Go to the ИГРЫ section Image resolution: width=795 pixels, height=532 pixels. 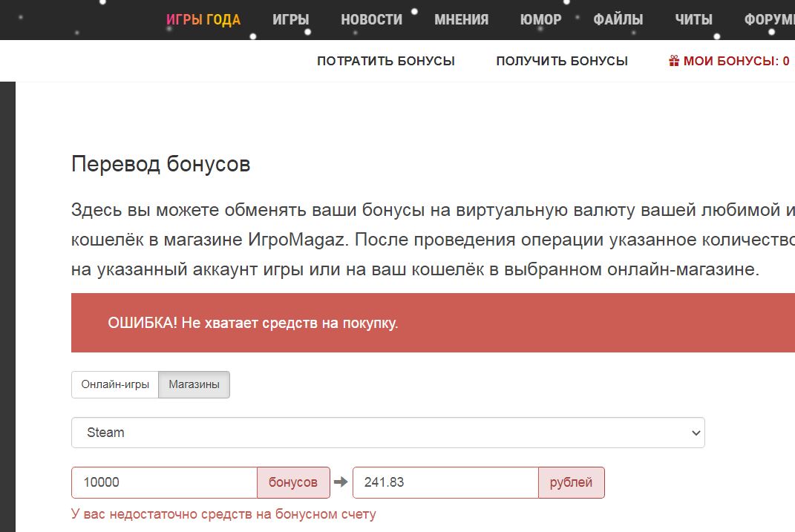coord(290,20)
